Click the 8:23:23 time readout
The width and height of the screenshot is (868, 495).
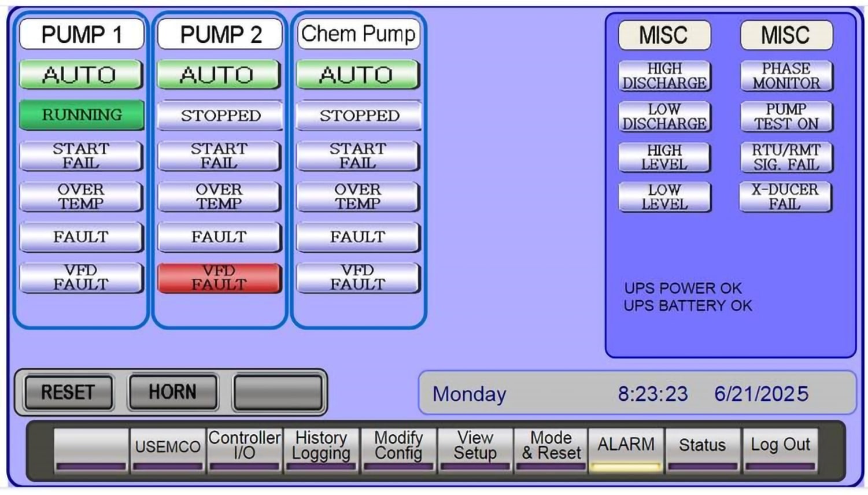click(x=653, y=394)
